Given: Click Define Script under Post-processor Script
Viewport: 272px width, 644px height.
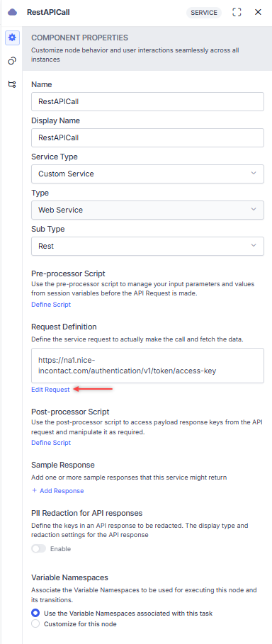Looking at the screenshot, I should pos(51,442).
